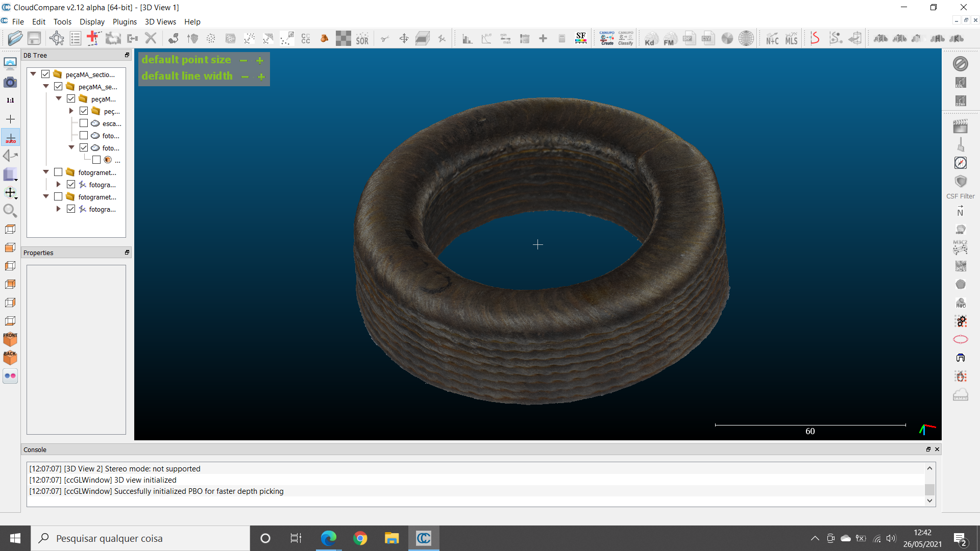Open the Plugins menu

point(125,21)
